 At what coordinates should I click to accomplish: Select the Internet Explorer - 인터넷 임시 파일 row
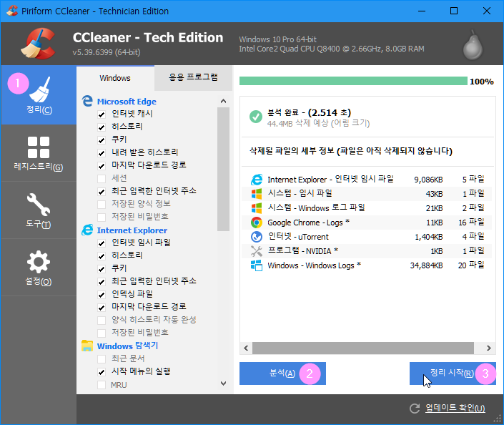367,179
